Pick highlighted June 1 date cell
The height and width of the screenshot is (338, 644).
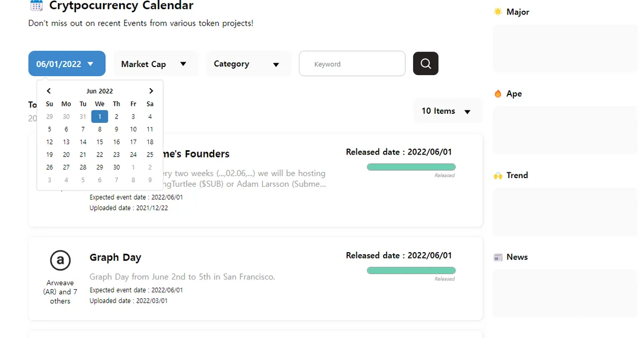coord(100,116)
